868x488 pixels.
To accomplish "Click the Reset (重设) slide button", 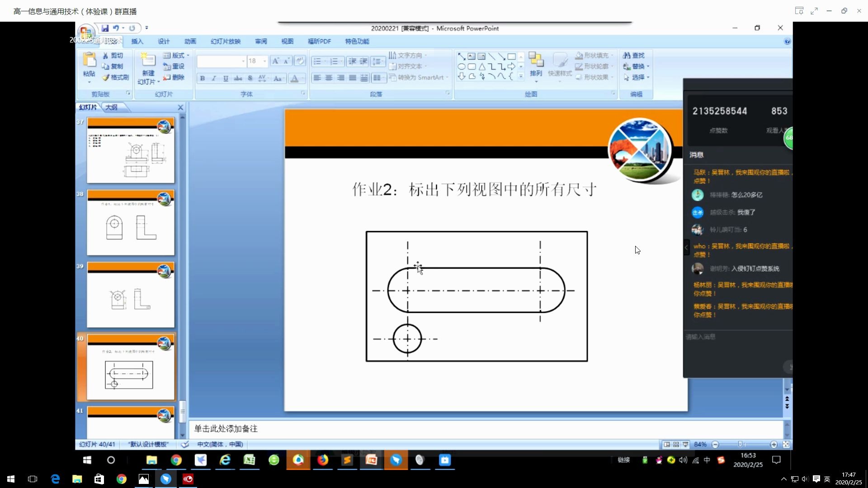I will pos(174,66).
